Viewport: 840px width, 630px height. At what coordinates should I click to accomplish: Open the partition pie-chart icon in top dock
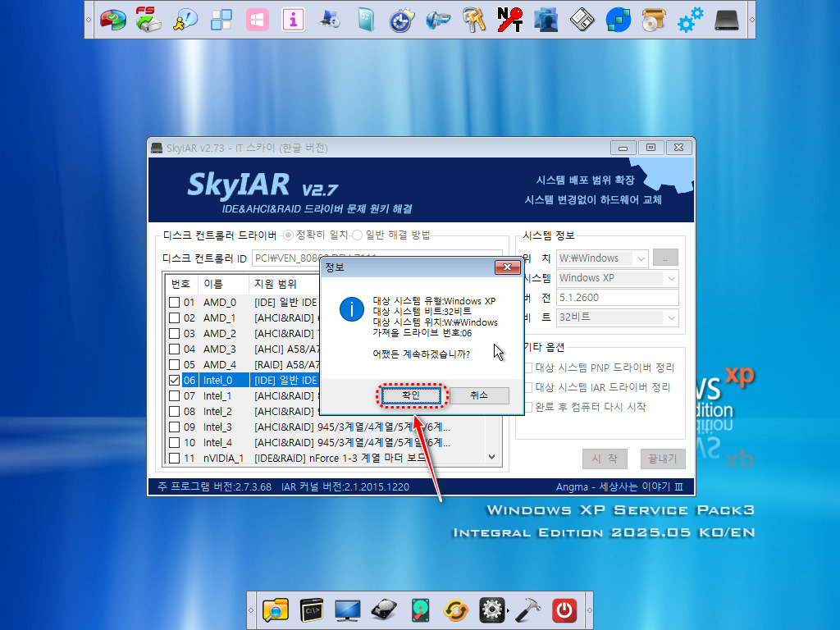(112, 20)
